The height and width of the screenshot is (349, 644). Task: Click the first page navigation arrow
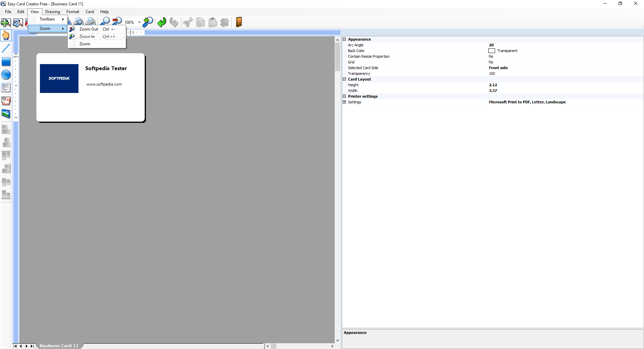coord(15,346)
